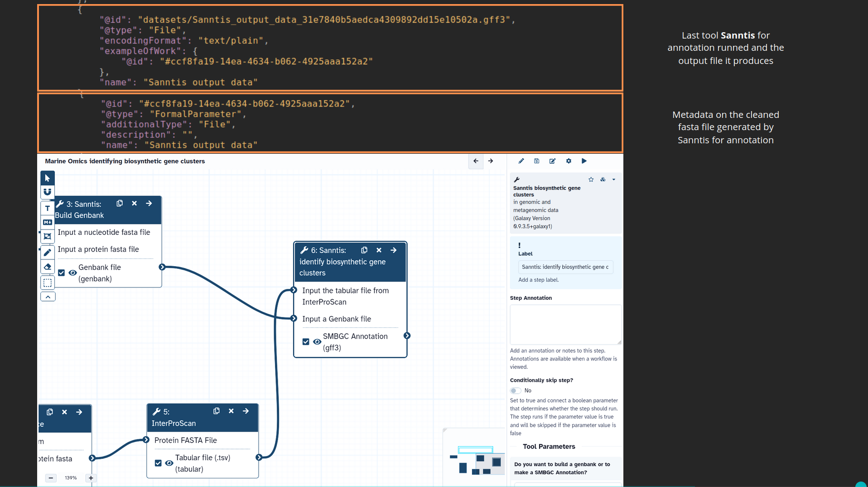This screenshot has width=868, height=487.
Task: Toggle visibility of SMBGC Annotation output
Action: 317,342
